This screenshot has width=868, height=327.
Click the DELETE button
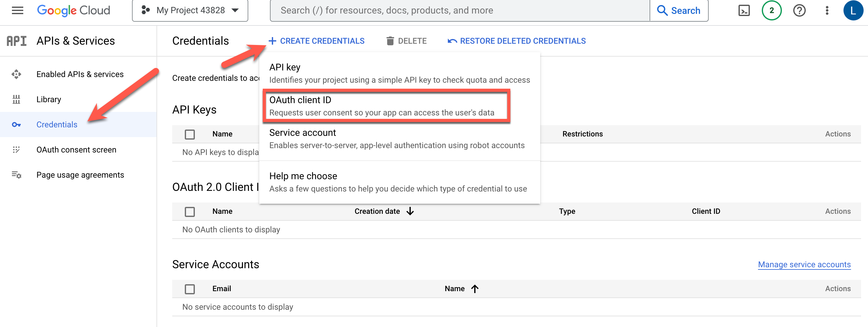pyautogui.click(x=406, y=41)
